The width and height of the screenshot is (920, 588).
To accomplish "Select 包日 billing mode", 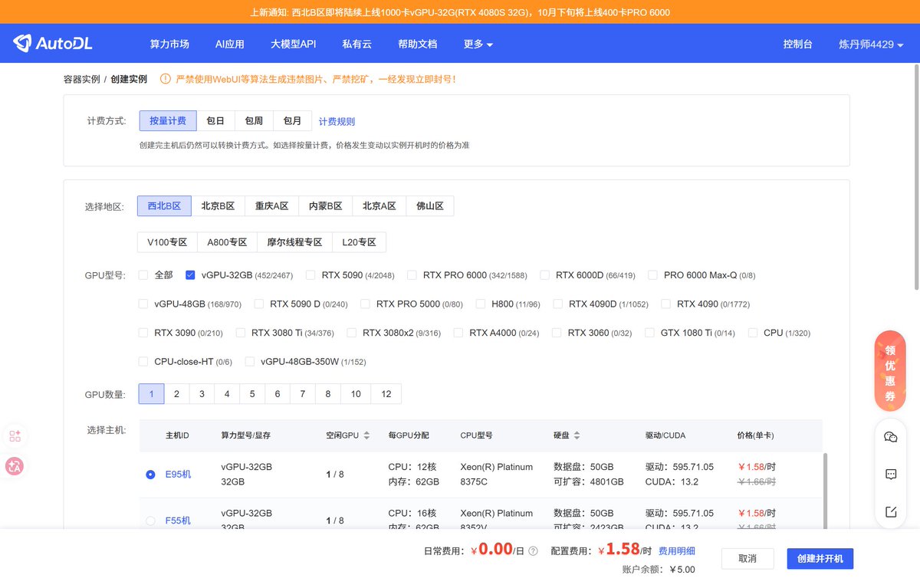I will [x=215, y=121].
